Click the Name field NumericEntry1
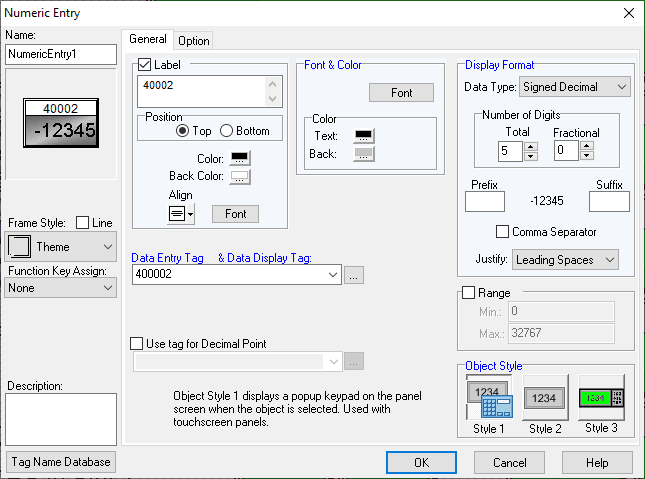The height and width of the screenshot is (479, 645). 61,54
